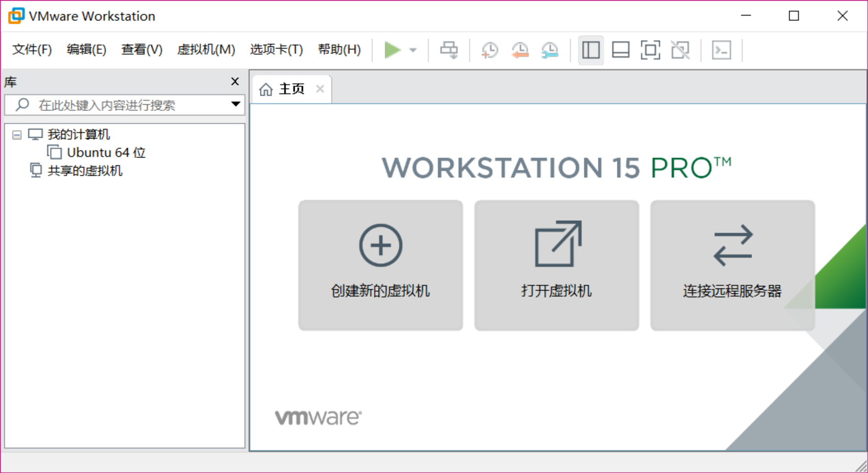
Task: Click the Unity mode toolbar icon
Action: coord(680,50)
